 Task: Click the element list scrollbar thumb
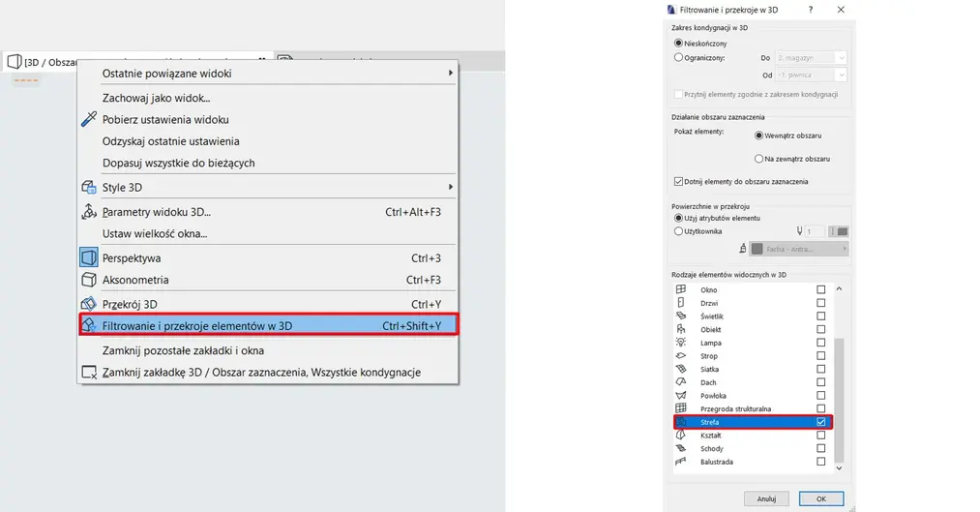(x=839, y=399)
